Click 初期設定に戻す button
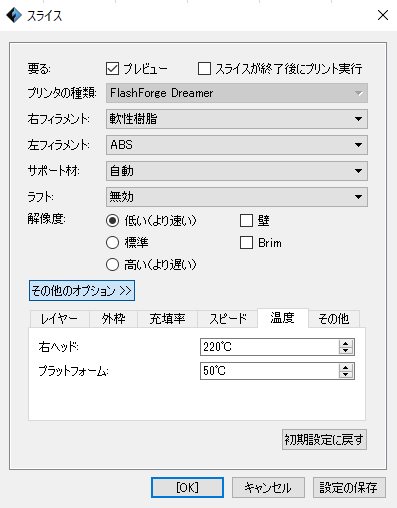397x508 pixels. pos(324,440)
